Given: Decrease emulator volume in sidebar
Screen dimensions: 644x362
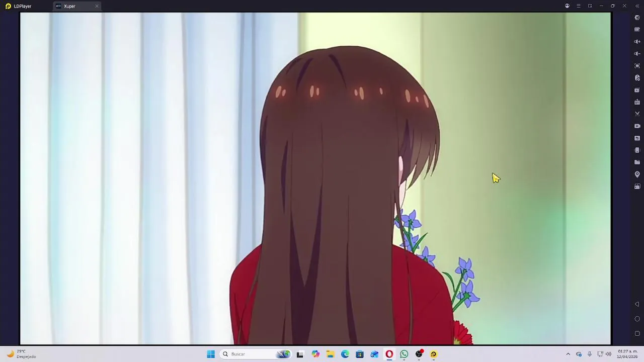Looking at the screenshot, I should click(637, 54).
